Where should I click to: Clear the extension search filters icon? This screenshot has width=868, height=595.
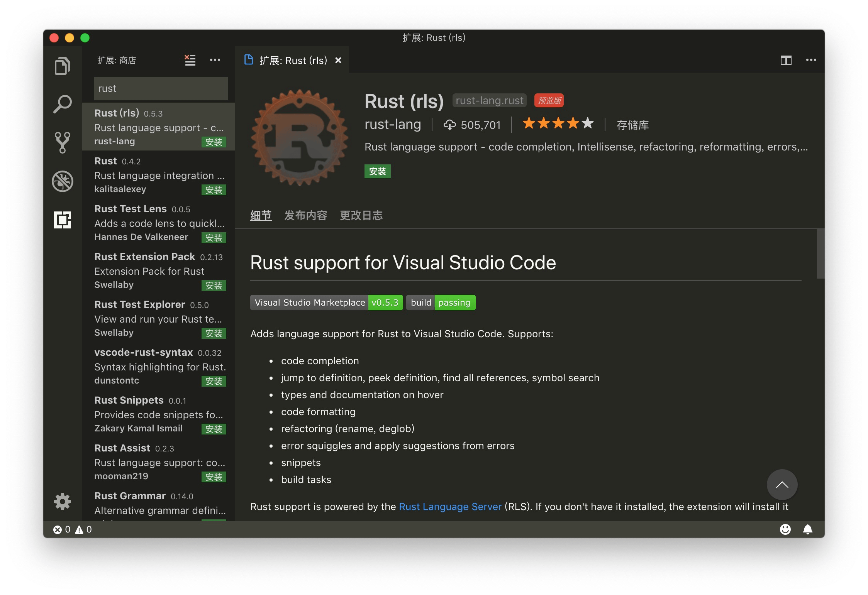pyautogui.click(x=190, y=60)
